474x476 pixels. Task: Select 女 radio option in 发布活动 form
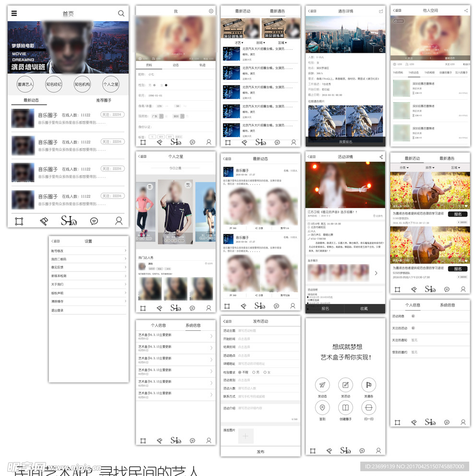pyautogui.click(x=265, y=372)
